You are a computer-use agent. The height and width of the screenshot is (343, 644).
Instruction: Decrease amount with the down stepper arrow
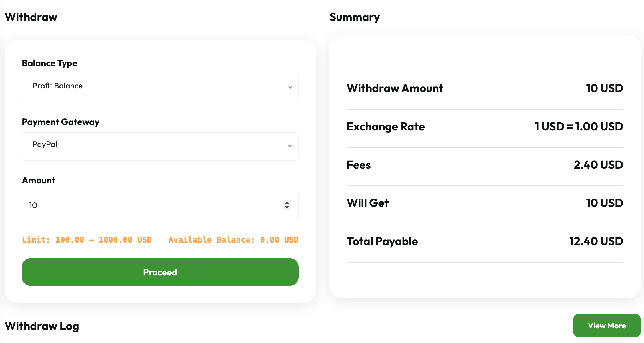tap(287, 207)
